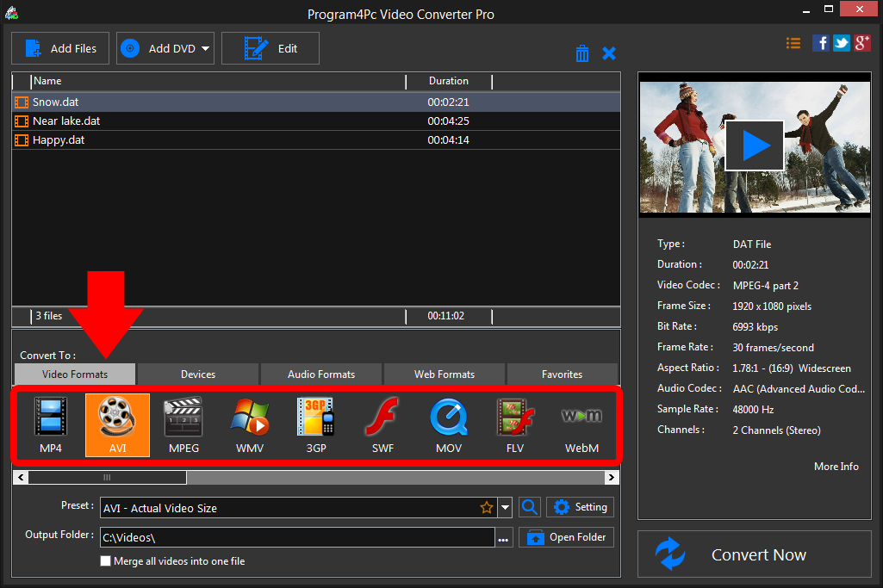Screen dimensions: 883x588
Task: Select Near lake.dat in file list
Action: click(66, 121)
